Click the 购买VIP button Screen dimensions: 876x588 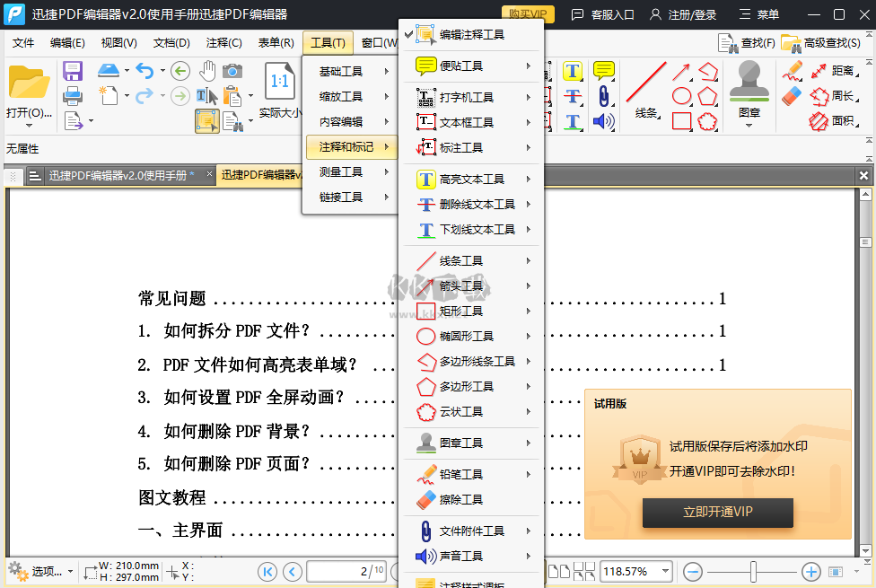[528, 14]
